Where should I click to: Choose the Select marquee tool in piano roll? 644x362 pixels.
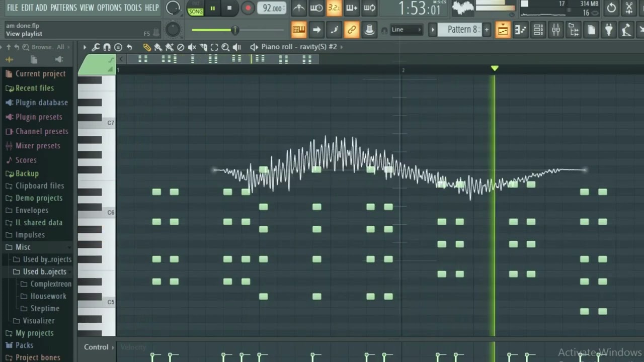click(214, 47)
